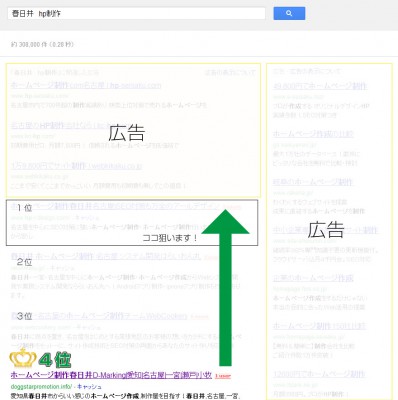The width and height of the screenshot is (398, 400).
Task: Open キャッシュ link after doggstarpromotion.info
Action: coord(89,387)
